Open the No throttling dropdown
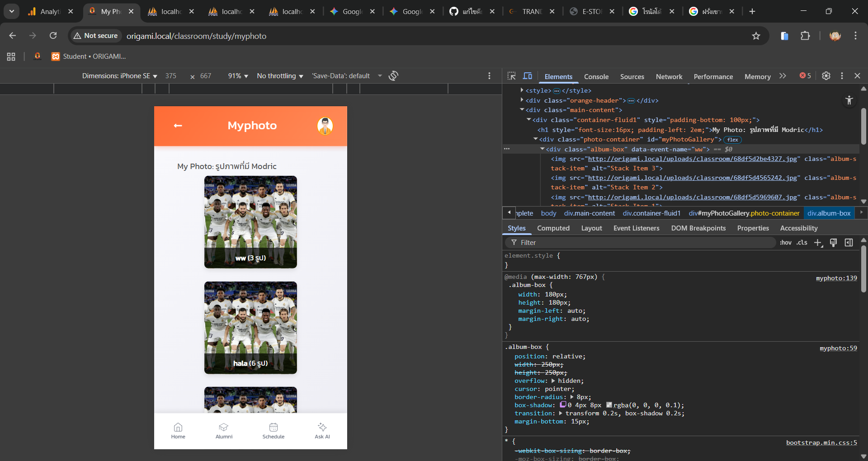 pos(280,76)
